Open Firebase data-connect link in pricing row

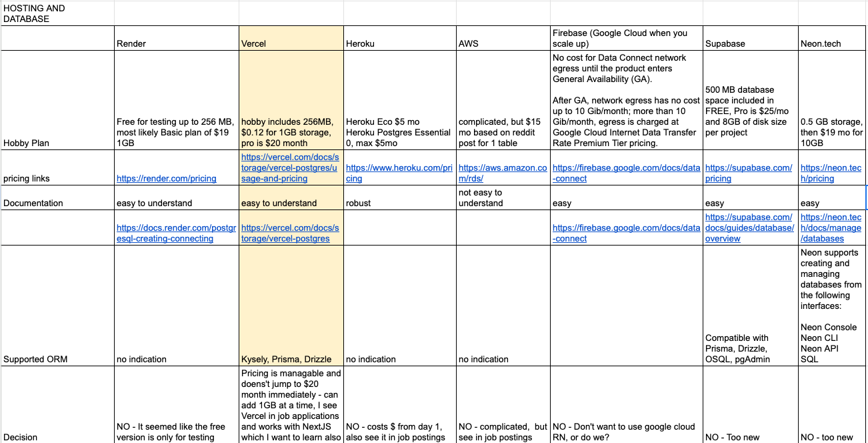pos(627,173)
